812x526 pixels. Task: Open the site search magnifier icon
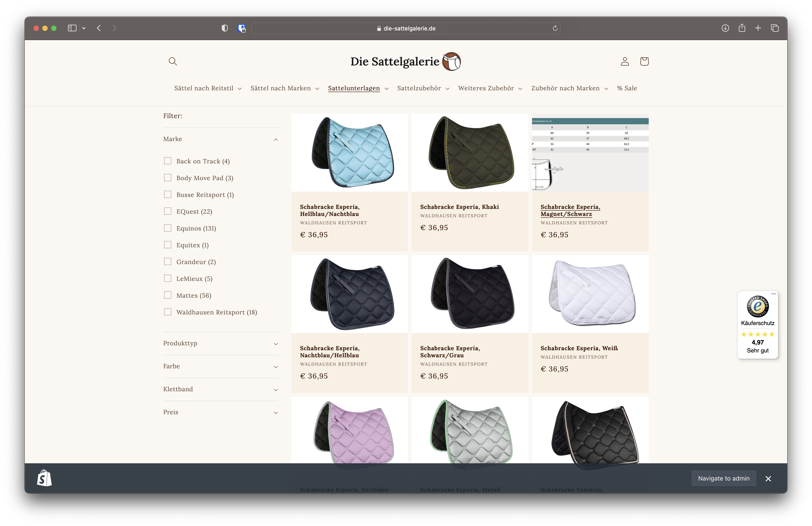pos(173,61)
